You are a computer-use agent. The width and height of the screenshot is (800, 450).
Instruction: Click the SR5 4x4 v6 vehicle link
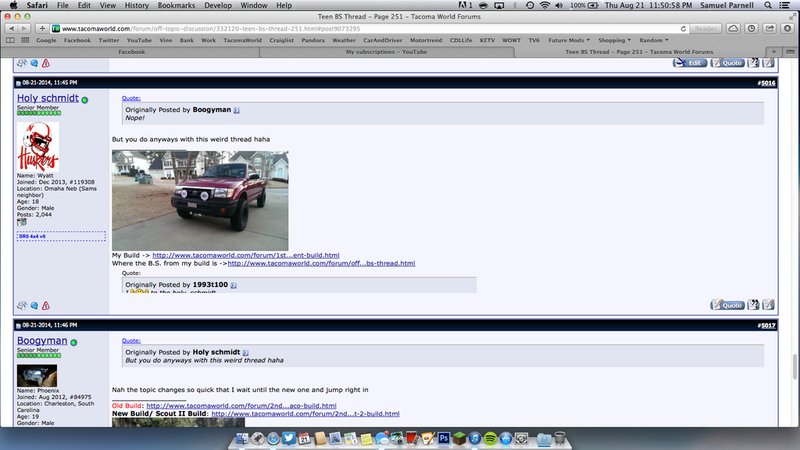32,236
